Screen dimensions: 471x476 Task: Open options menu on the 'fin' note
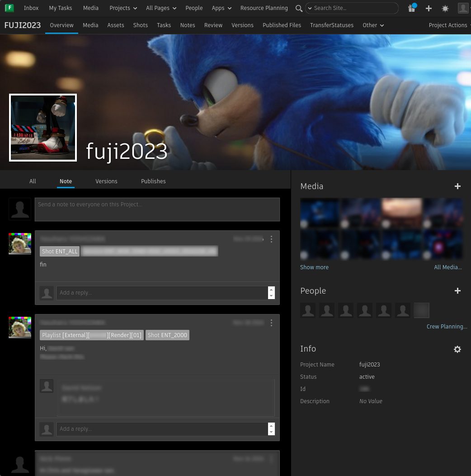271,239
